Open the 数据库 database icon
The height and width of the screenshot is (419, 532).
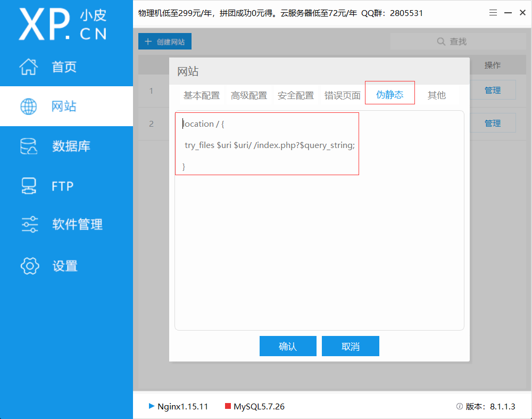click(29, 146)
